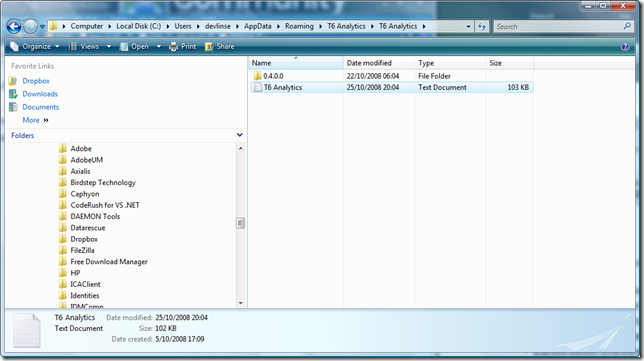Viewport: 644px width, 361px height.
Task: Open the address bar history dropdown
Action: [x=468, y=27]
